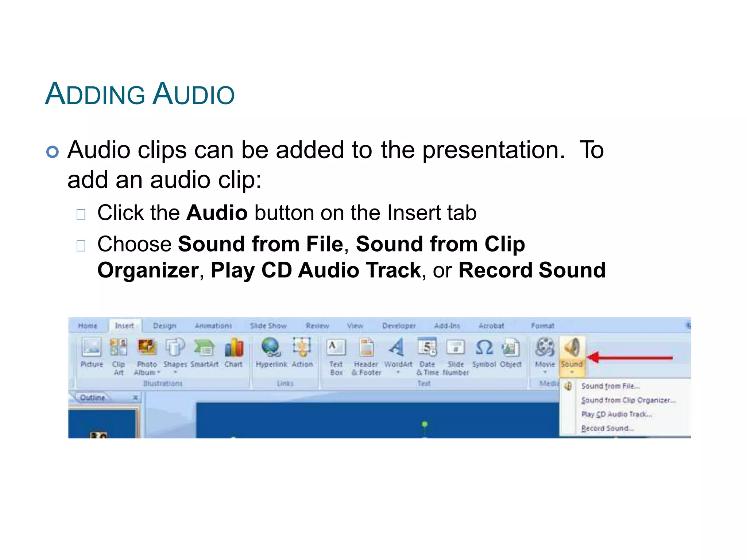The width and height of the screenshot is (747, 560).
Task: Choose Record Sound menu entry
Action: click(624, 428)
